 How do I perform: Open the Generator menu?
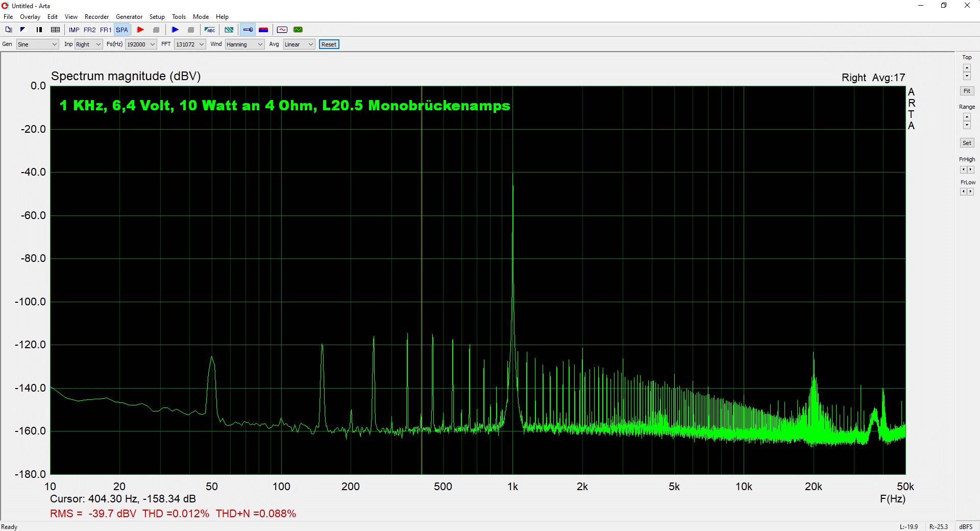pos(129,17)
